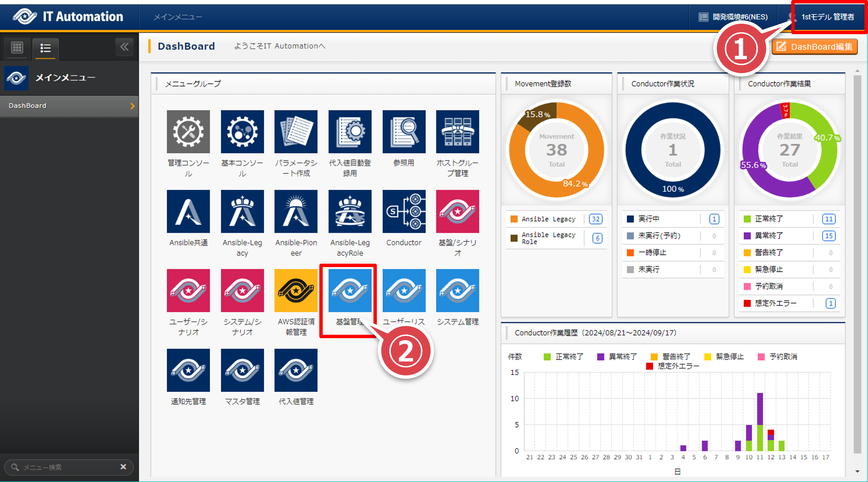Image resolution: width=868 pixels, height=482 pixels.
Task: Open the 管理コンソール menu group icon
Action: (x=188, y=132)
